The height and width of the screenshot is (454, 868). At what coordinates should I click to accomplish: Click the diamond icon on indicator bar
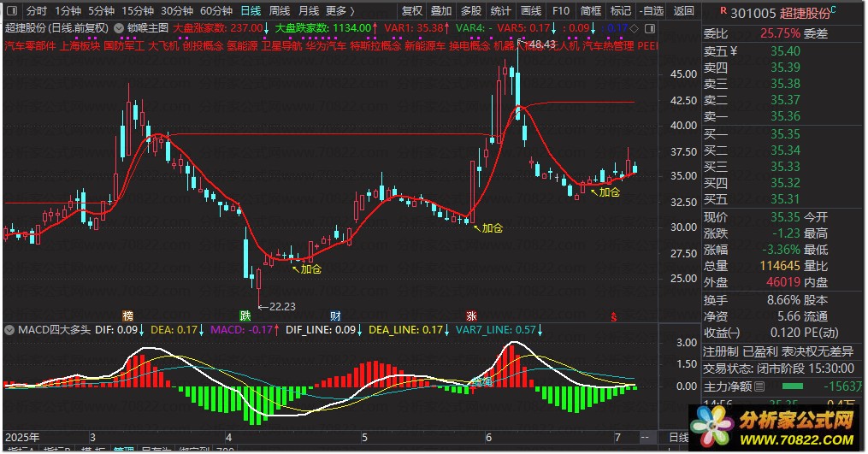[x=635, y=27]
